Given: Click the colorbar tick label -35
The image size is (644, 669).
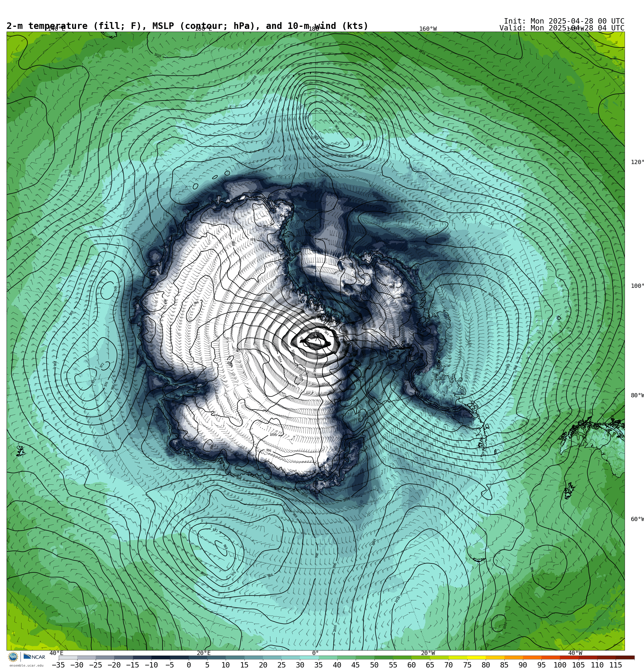Looking at the screenshot, I should pos(58,665).
